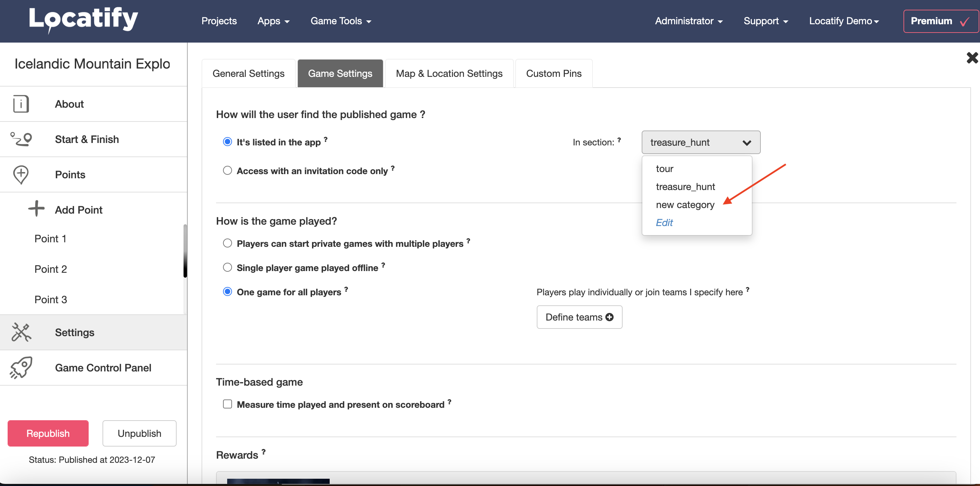Viewport: 980px width, 486px height.
Task: Open help for Measure time played option
Action: (x=449, y=401)
